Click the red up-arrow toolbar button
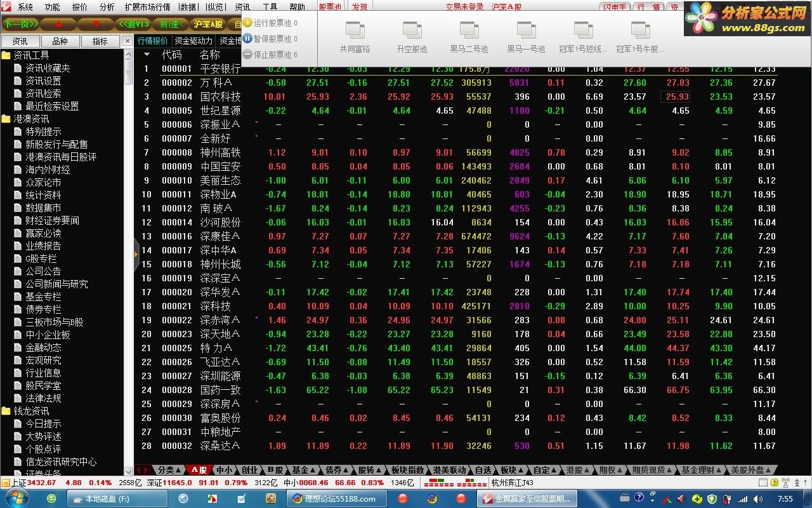This screenshot has height=508, width=812. pyautogui.click(x=58, y=24)
